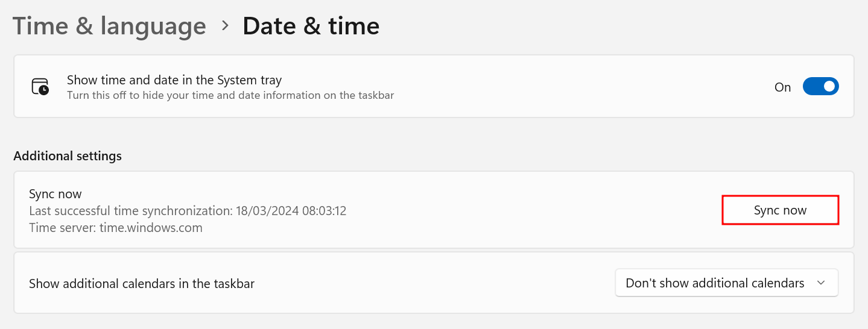Screen dimensions: 868x329
Task: Click the dropdown's chevron arrow
Action: [x=820, y=283]
